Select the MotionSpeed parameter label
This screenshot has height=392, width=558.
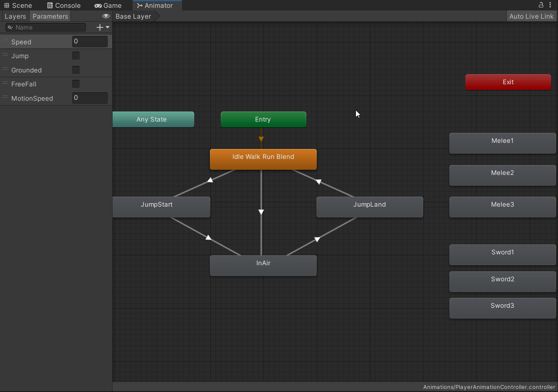tap(32, 99)
